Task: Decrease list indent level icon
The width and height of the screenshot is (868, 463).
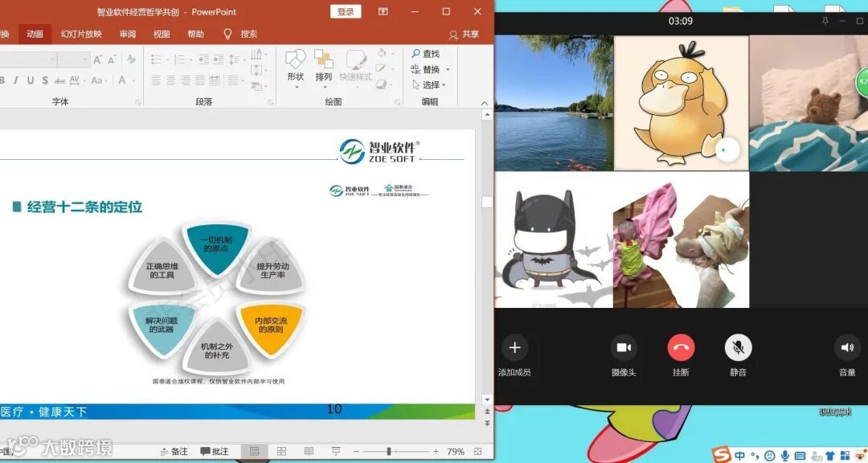Action: click(x=203, y=59)
